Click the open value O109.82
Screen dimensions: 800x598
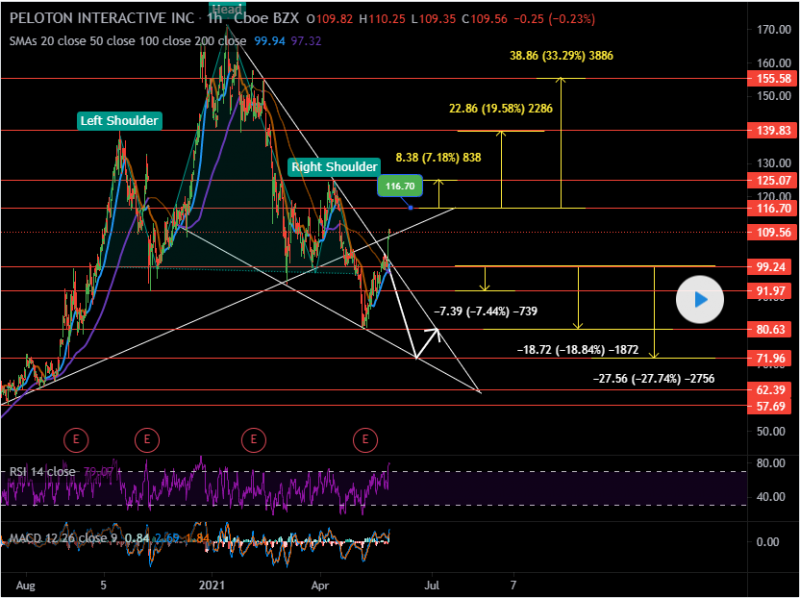point(330,19)
